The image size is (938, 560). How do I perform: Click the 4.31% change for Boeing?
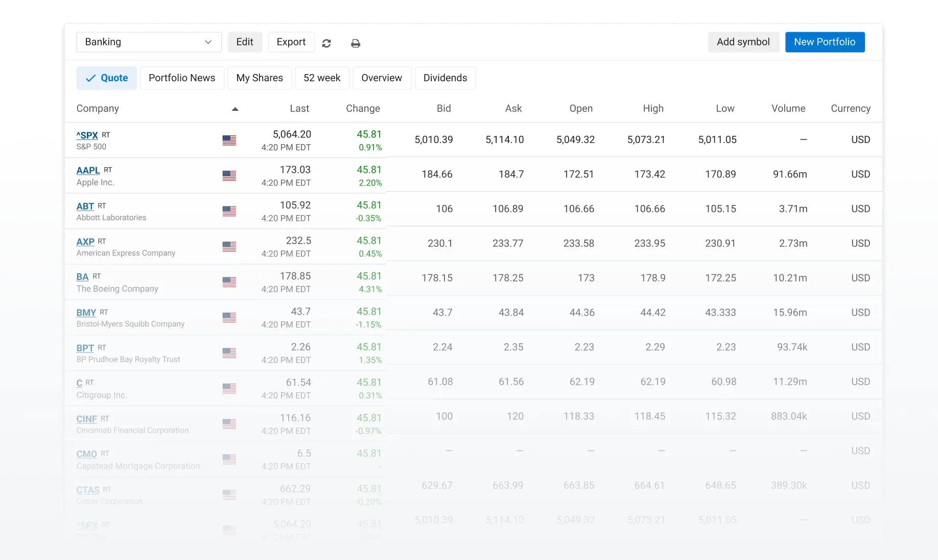click(x=370, y=289)
